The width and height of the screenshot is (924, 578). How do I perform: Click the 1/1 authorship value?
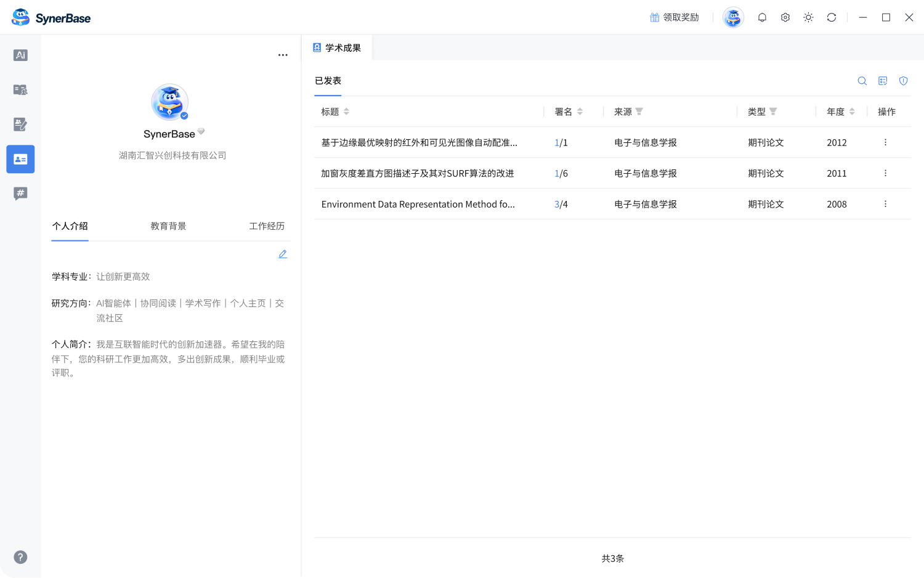coord(561,142)
